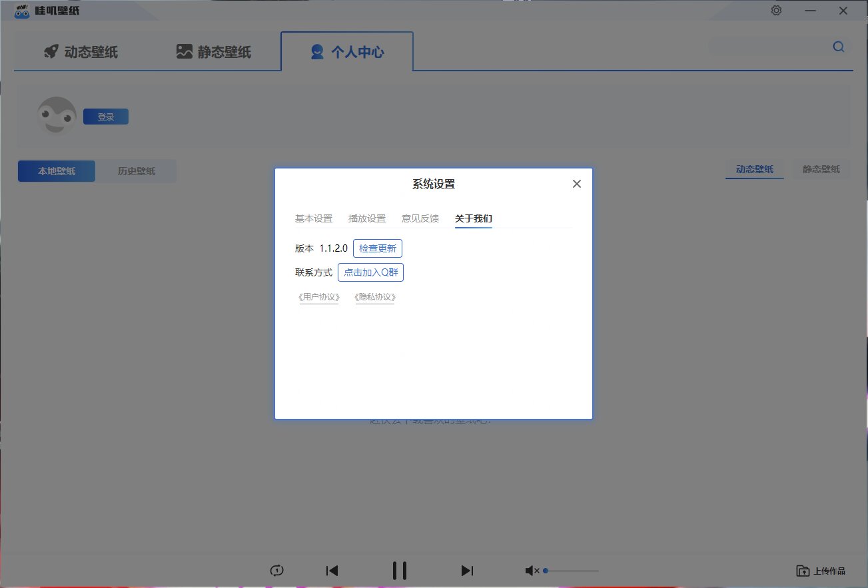Screen dimensions: 868x588
Task: Click the picture icon on static wallpaper tab
Action: click(x=185, y=49)
